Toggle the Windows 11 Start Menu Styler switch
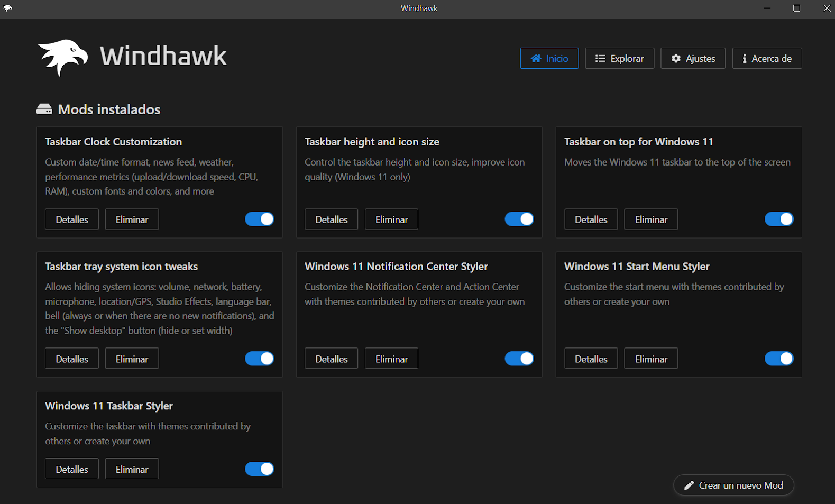This screenshot has height=504, width=835. 779,359
